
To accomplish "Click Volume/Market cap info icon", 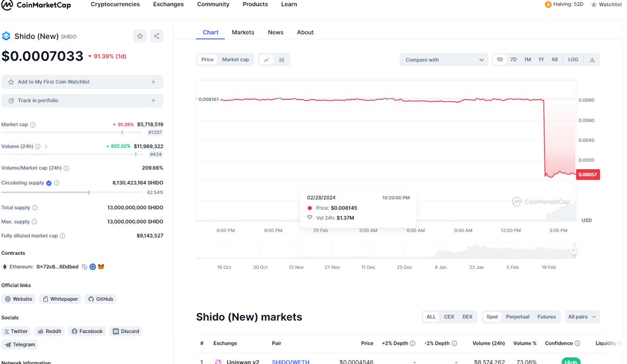I will (x=66, y=168).
